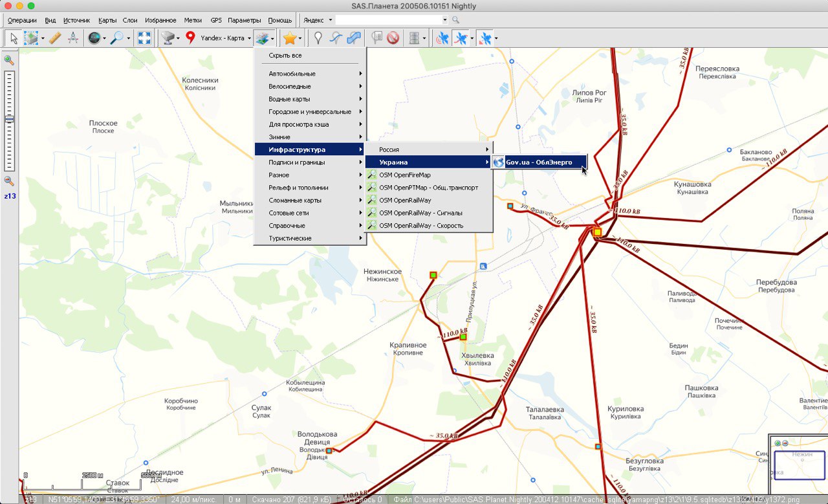Open the Параметры menu
This screenshot has height=504, width=828.
pyautogui.click(x=245, y=20)
